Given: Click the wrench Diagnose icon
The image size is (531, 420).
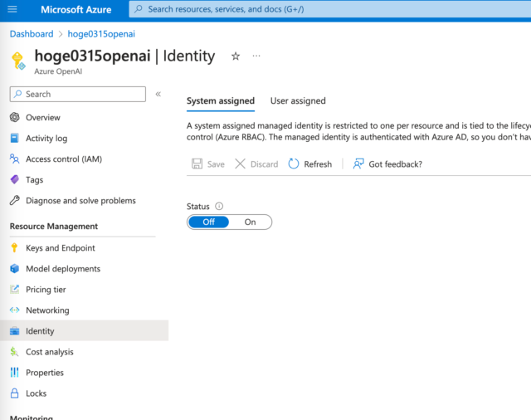Looking at the screenshot, I should tap(15, 200).
